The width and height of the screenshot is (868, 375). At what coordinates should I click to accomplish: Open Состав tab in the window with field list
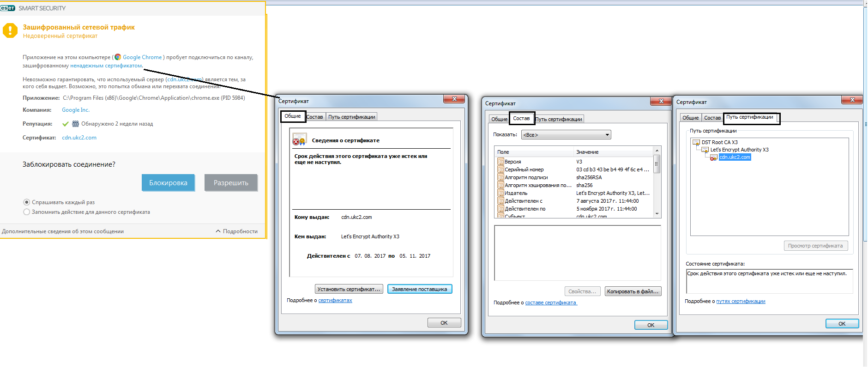522,118
